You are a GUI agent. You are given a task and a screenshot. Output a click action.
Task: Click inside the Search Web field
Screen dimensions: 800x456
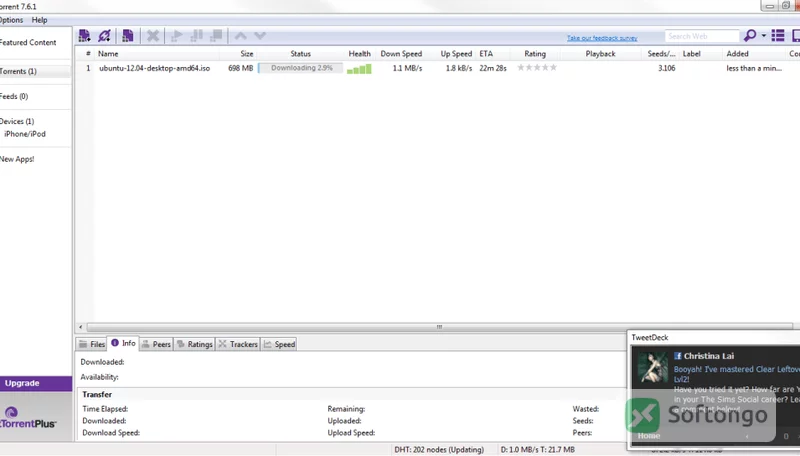[x=702, y=36]
